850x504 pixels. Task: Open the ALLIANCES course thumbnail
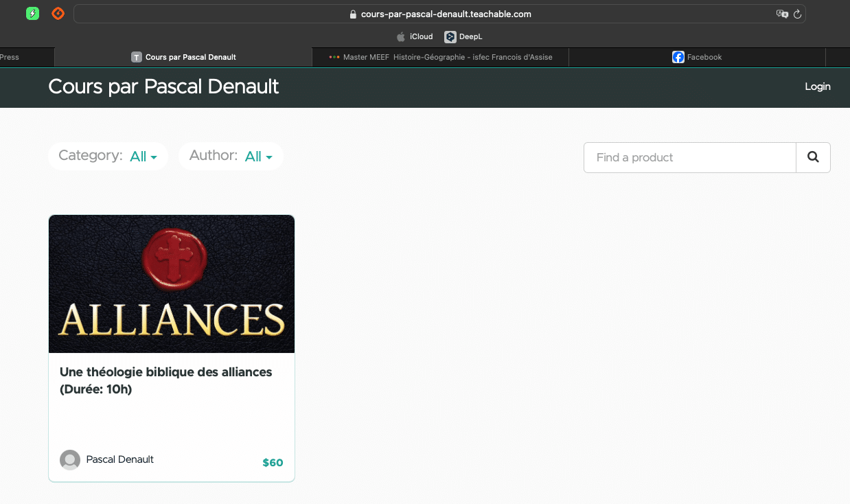point(172,284)
